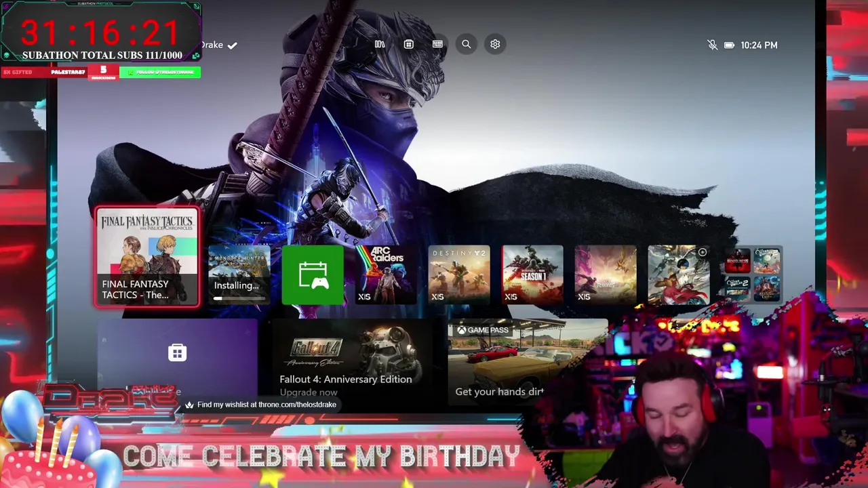Click the Come Celebrate My Birthday banner
This screenshot has width=868, height=488.
(321, 457)
